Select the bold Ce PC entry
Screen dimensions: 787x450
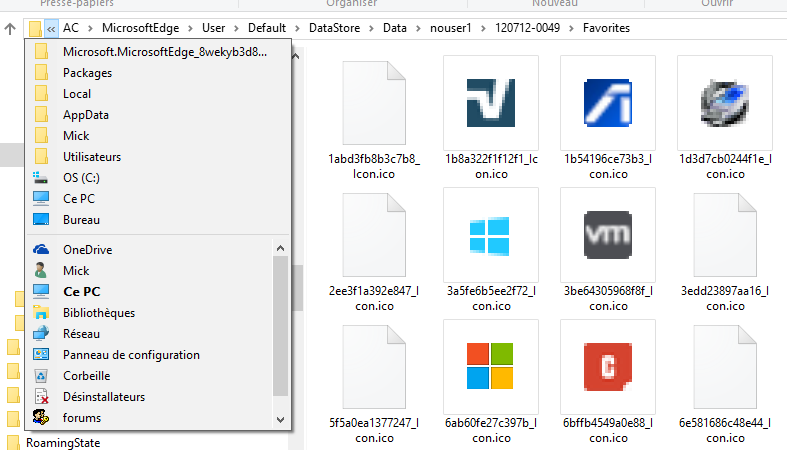point(150,292)
